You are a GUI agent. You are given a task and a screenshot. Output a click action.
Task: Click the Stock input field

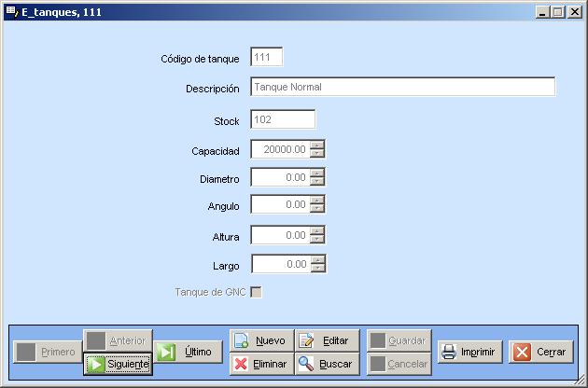(x=283, y=119)
